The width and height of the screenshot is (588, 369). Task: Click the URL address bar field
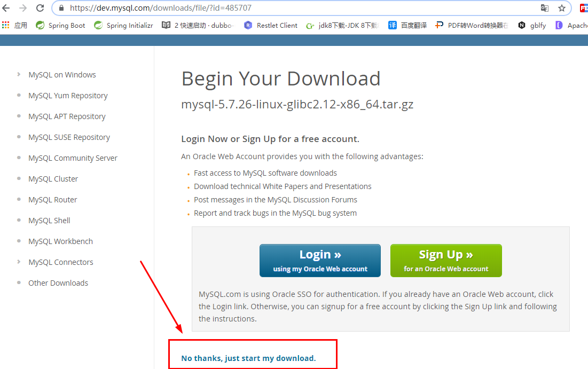(300, 8)
